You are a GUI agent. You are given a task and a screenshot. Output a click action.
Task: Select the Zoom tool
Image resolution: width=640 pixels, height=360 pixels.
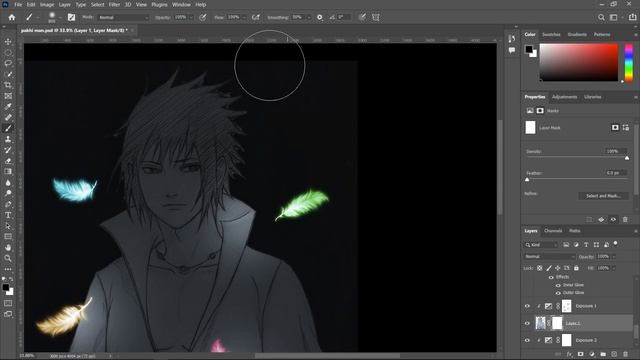[x=8, y=258]
